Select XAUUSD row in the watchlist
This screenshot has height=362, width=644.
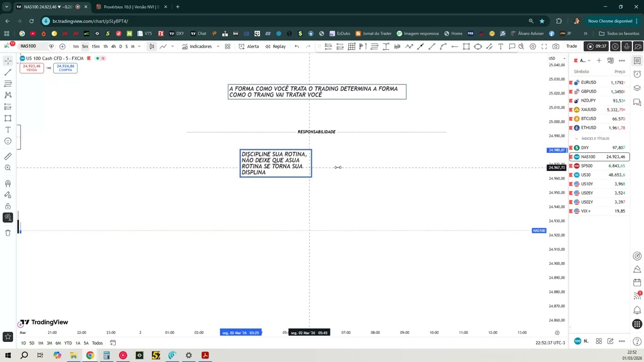(x=599, y=110)
